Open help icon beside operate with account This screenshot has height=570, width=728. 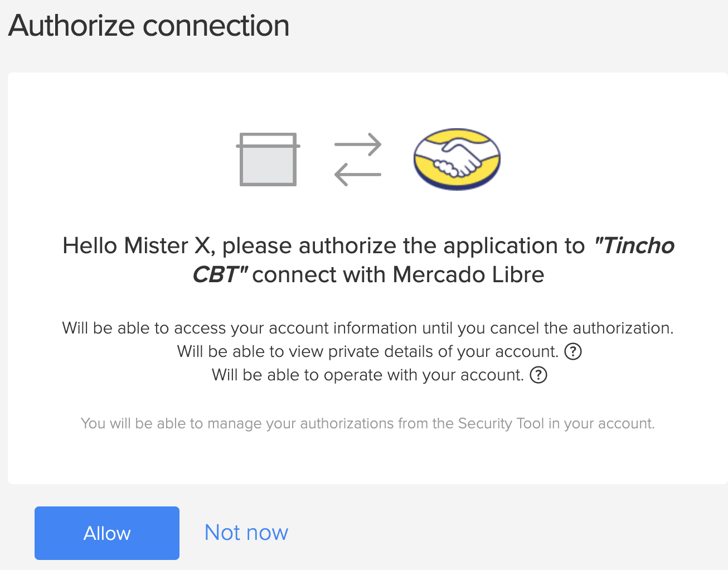pyautogui.click(x=538, y=375)
